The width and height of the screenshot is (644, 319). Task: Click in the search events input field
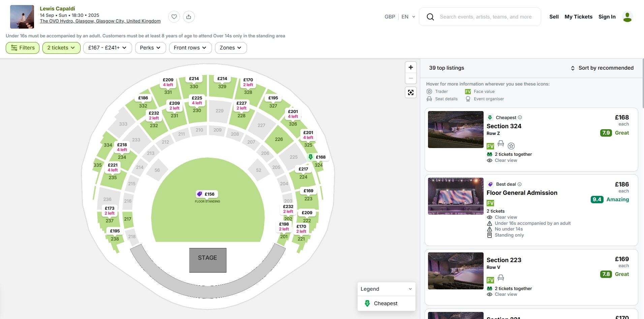(x=486, y=17)
